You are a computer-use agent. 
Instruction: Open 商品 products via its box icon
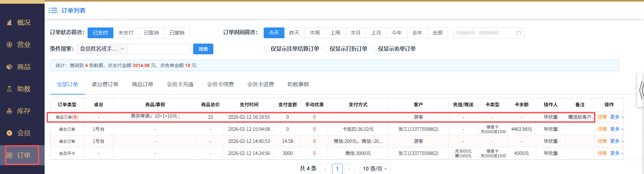(9, 67)
